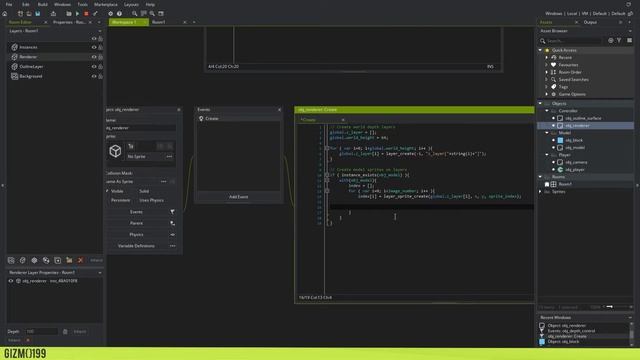Screen dimensions: 640x360
Task: Open the Help info toolbar icon
Action: tap(119, 13)
